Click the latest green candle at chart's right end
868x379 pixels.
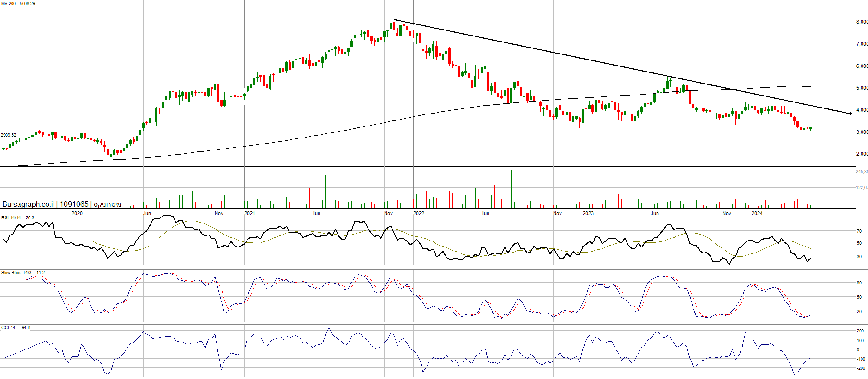pos(810,129)
